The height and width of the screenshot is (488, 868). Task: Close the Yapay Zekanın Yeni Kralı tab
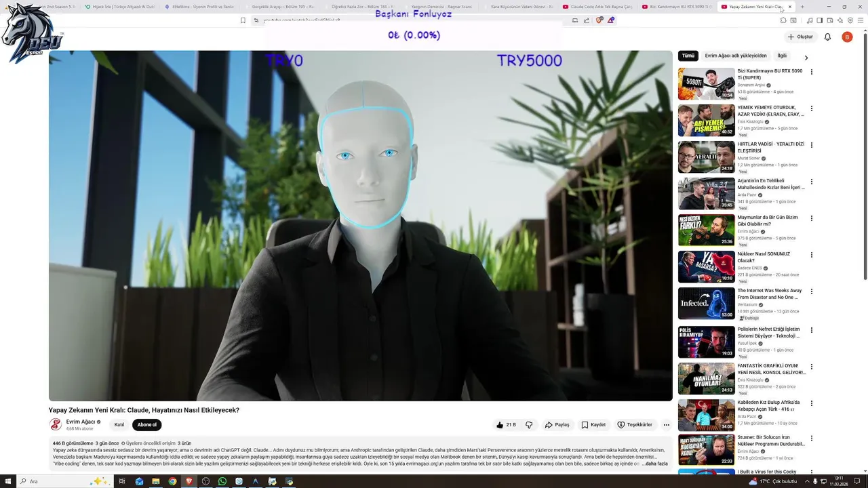(790, 7)
